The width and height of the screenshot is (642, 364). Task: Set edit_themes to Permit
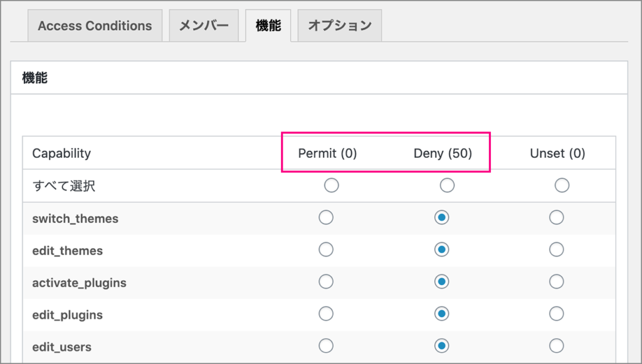326,249
